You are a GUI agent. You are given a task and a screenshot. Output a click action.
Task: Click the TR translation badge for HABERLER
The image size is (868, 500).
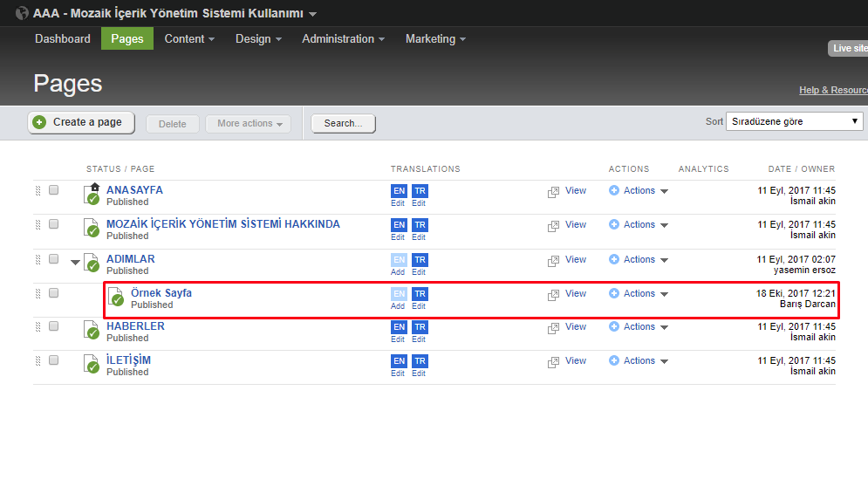click(420, 327)
